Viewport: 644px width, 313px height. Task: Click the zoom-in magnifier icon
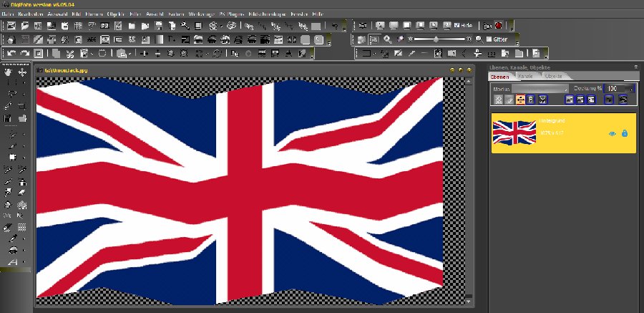click(388, 39)
